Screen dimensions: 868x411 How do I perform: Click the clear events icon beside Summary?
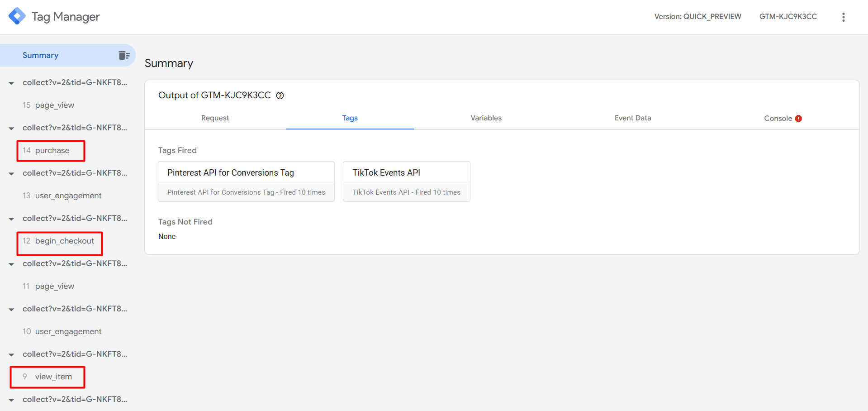click(x=124, y=55)
